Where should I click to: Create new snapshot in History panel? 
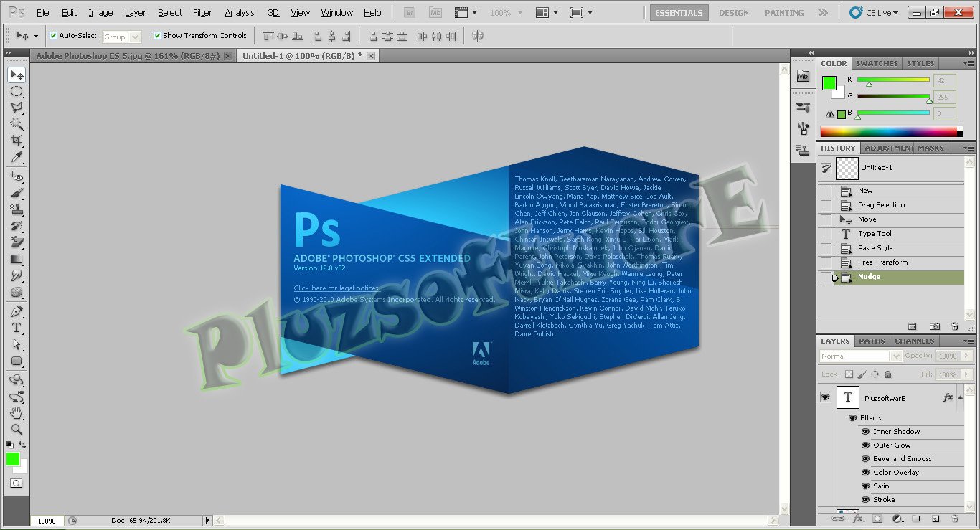(935, 326)
